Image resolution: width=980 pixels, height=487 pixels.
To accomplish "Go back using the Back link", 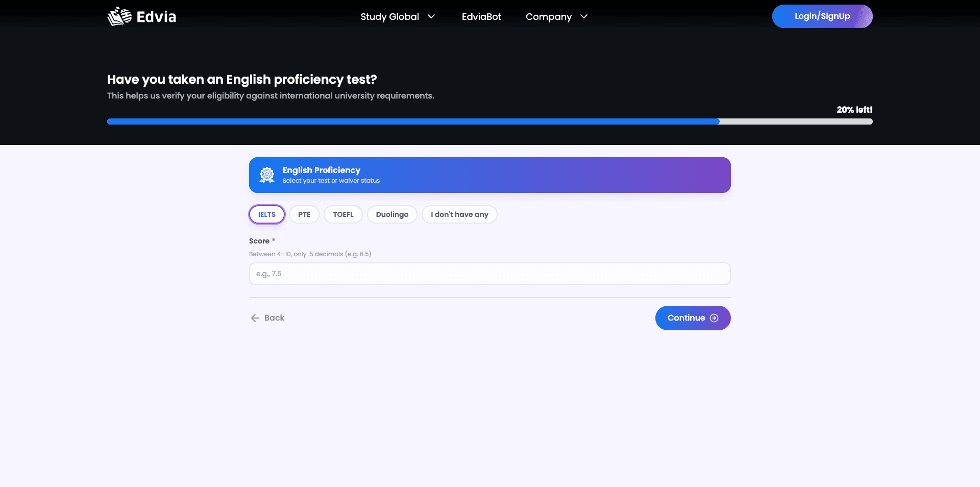I will 267,318.
